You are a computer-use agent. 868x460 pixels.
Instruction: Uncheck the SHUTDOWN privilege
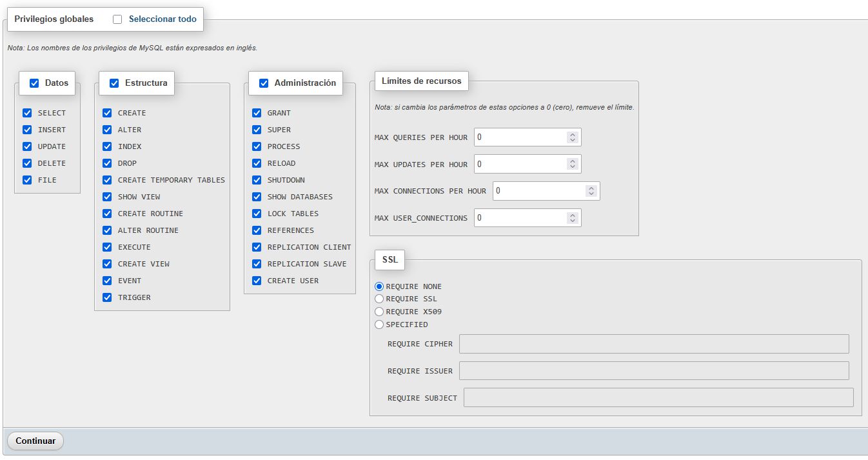click(x=257, y=180)
